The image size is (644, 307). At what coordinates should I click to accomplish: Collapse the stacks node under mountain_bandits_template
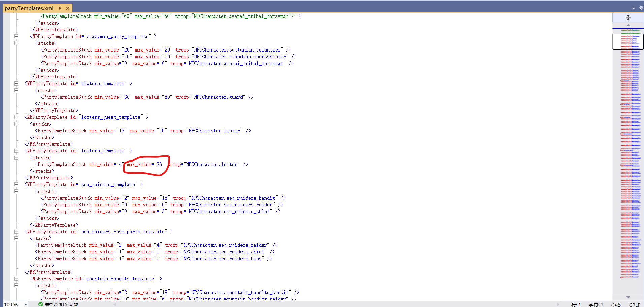16,285
